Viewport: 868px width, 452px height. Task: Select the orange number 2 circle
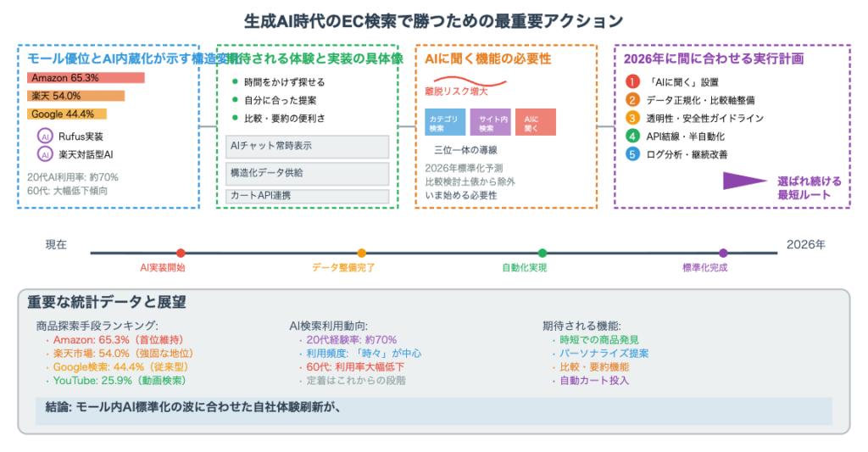(x=632, y=100)
